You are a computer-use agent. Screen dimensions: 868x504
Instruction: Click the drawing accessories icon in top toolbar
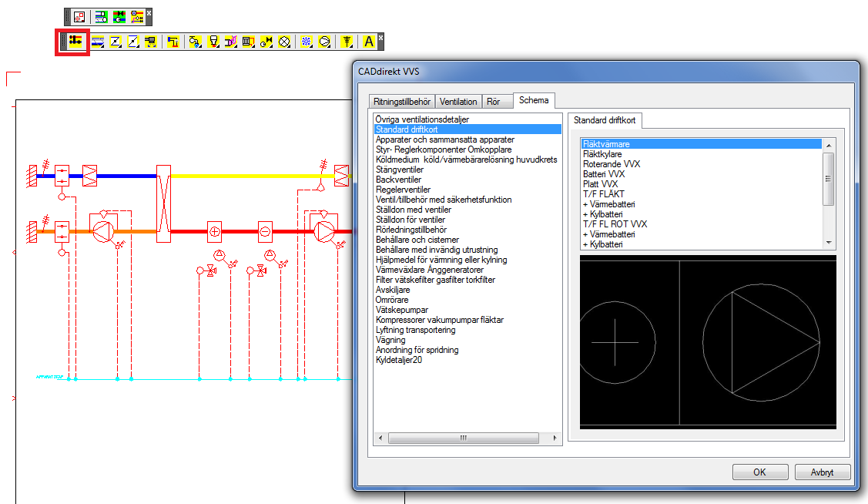[80, 17]
